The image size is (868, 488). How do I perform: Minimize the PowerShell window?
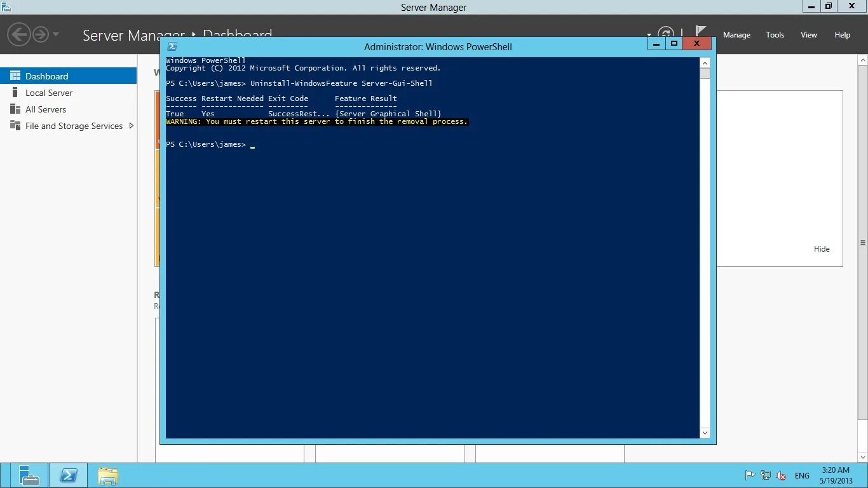click(656, 43)
